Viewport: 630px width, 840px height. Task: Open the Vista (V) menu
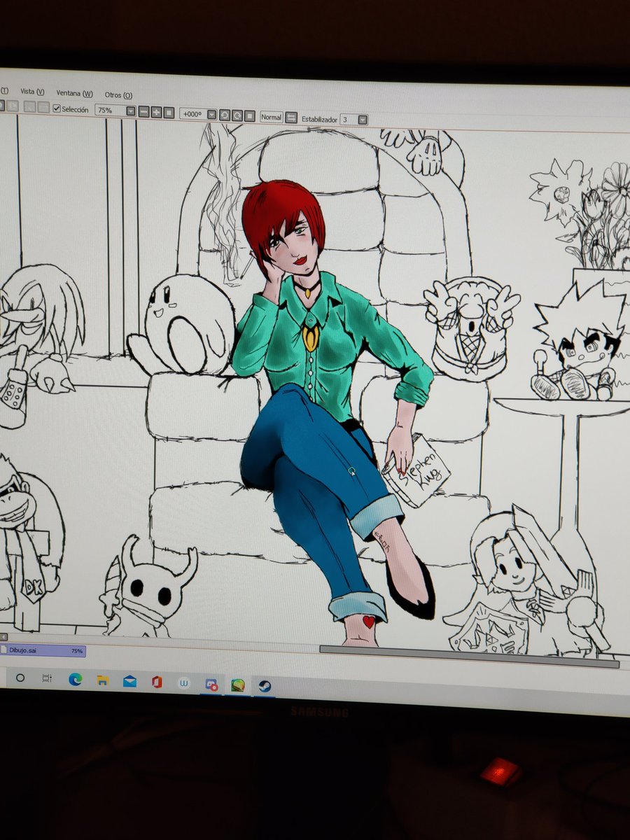(x=32, y=92)
